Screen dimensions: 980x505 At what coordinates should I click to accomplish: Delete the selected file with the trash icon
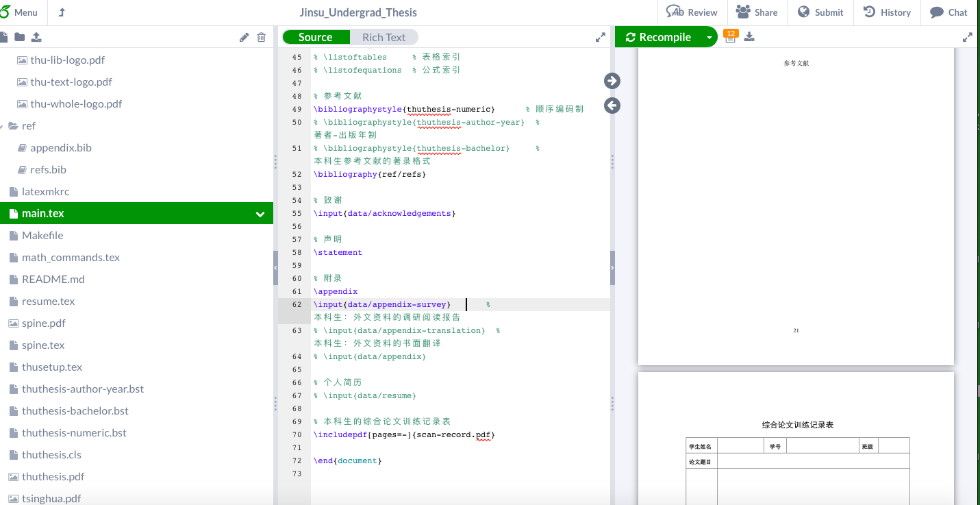(x=261, y=37)
